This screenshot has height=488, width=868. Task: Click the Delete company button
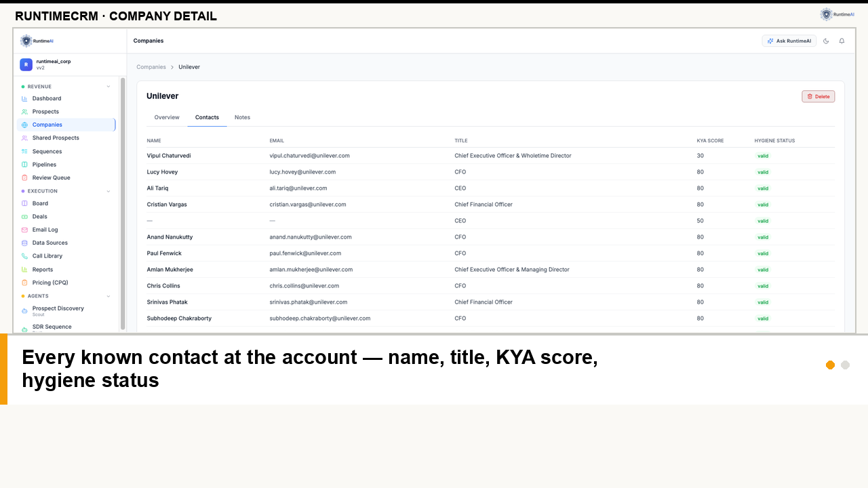[x=818, y=96]
